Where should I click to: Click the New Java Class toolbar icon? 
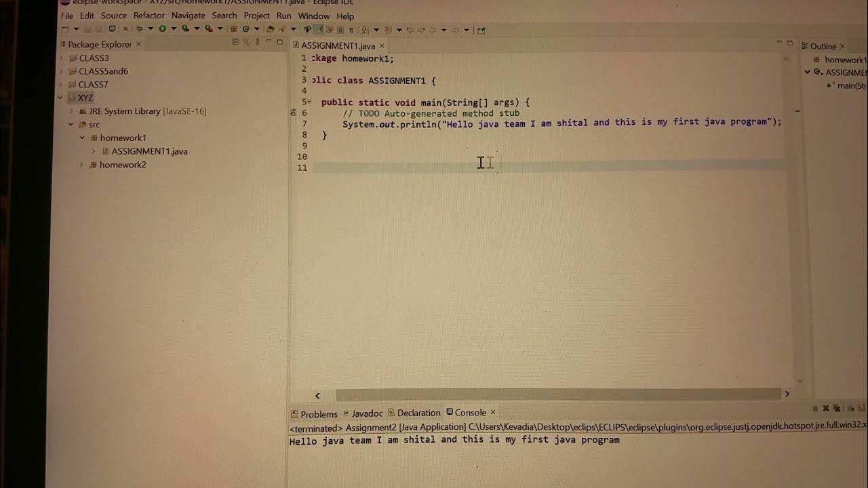click(245, 29)
